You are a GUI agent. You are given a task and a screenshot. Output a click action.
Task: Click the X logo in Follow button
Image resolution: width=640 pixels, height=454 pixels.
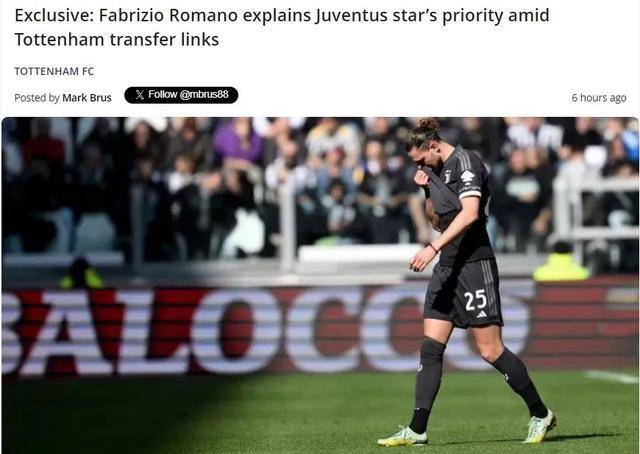(140, 95)
